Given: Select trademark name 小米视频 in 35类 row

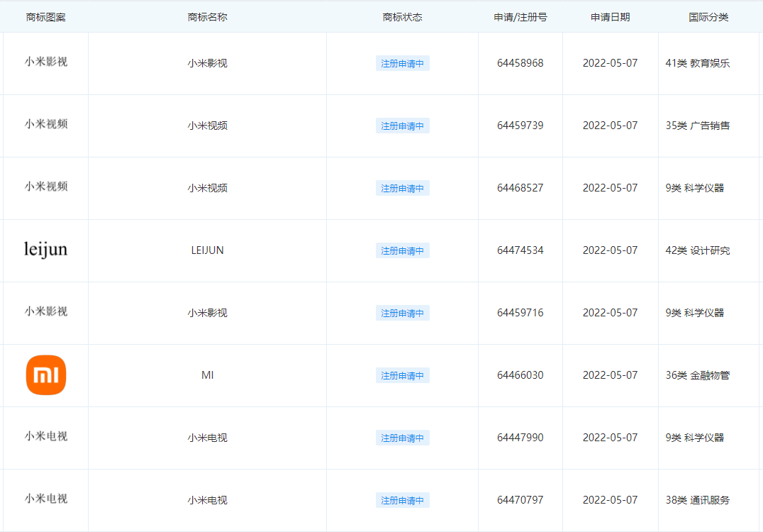Looking at the screenshot, I should (207, 126).
